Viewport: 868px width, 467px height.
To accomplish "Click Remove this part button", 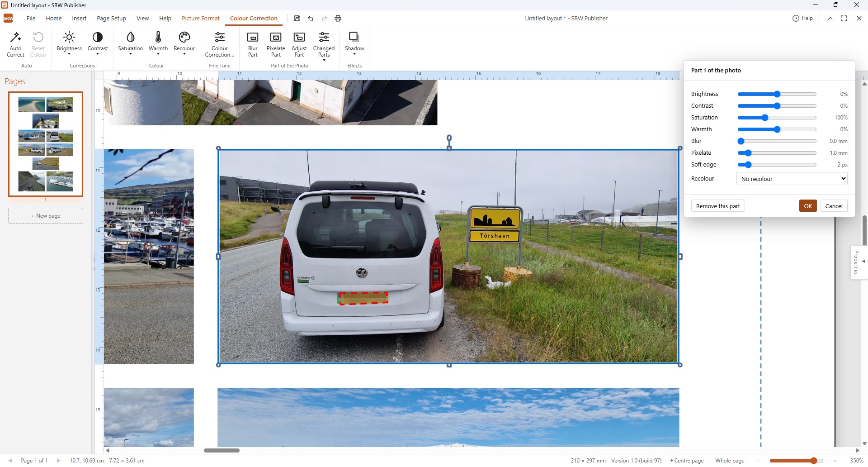I will [x=718, y=206].
